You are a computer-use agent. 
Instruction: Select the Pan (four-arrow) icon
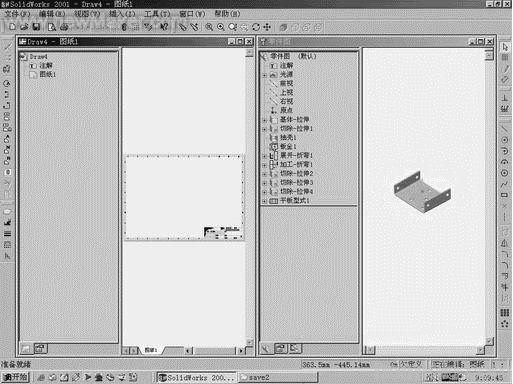(267, 27)
